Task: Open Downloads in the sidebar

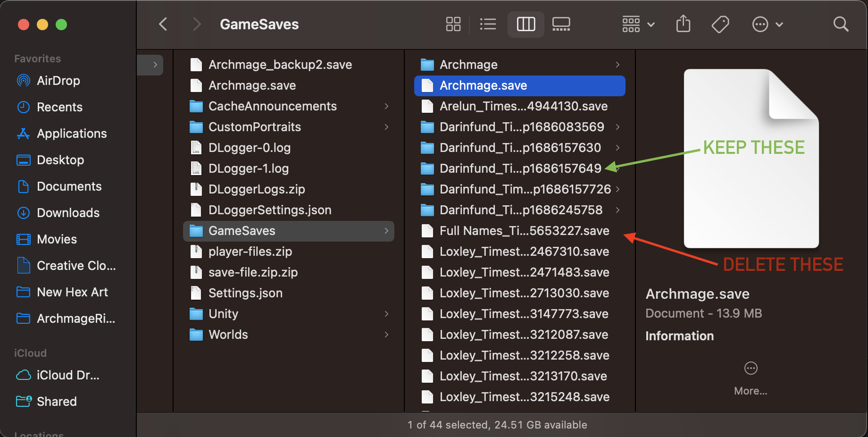Action: click(68, 213)
